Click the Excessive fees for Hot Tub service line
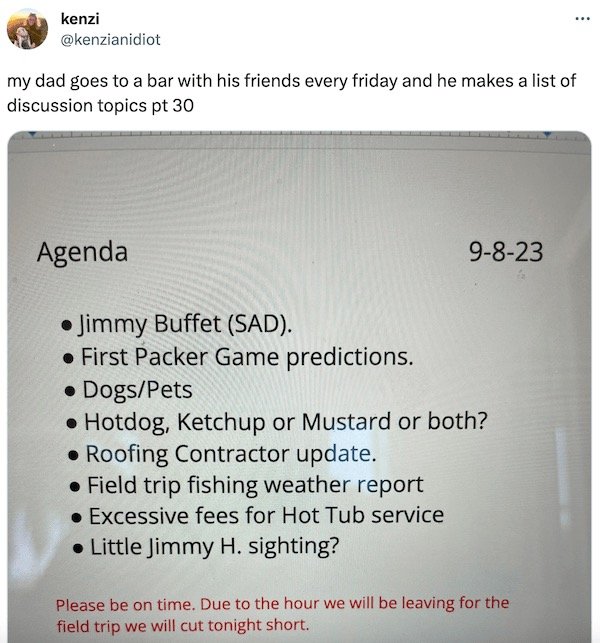Screen dimensions: 600x643 (x=258, y=515)
